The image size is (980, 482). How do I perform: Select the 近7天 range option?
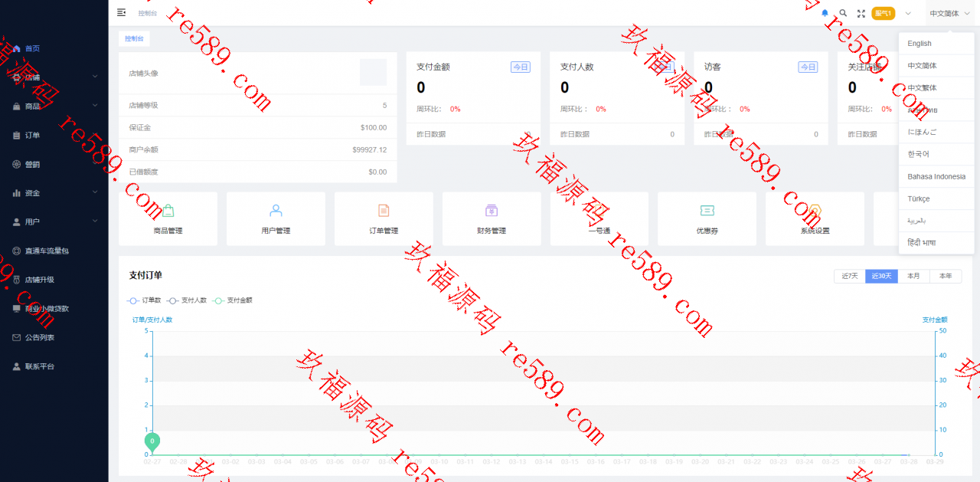850,276
